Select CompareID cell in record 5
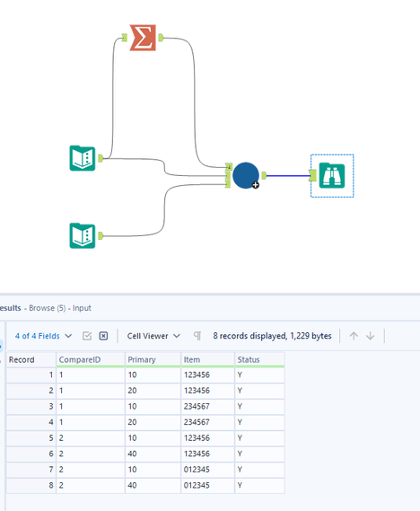420x511 pixels. tap(91, 437)
